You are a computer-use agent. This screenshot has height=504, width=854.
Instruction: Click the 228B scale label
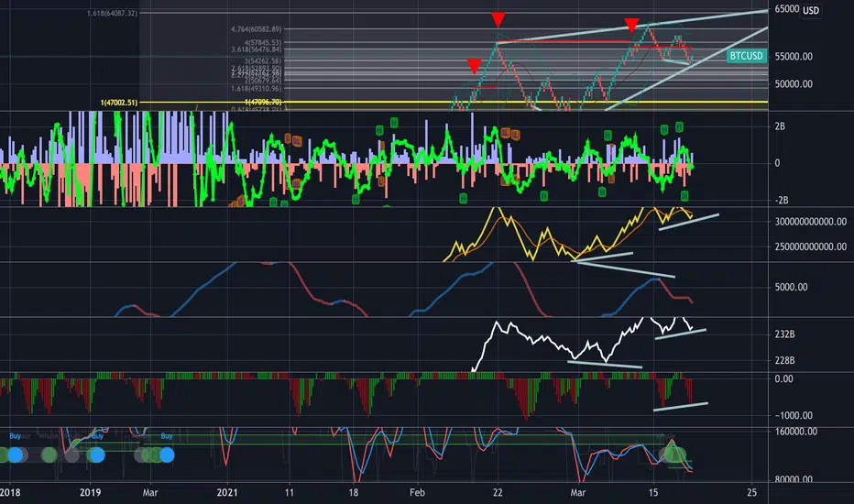pyautogui.click(x=784, y=360)
